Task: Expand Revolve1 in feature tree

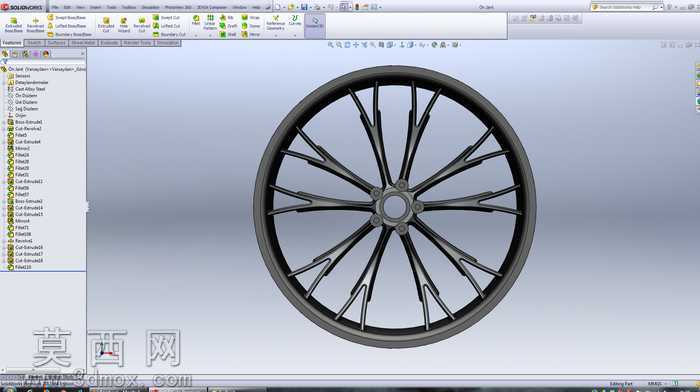Action: (x=4, y=241)
